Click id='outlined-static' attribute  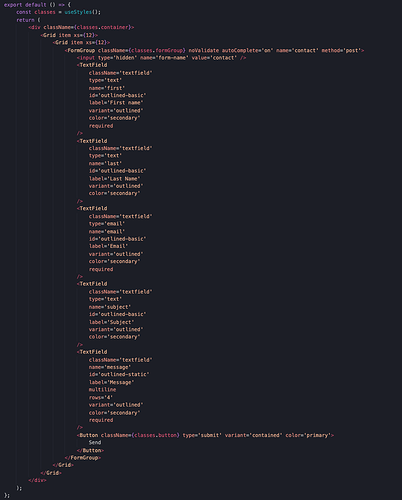(x=119, y=374)
